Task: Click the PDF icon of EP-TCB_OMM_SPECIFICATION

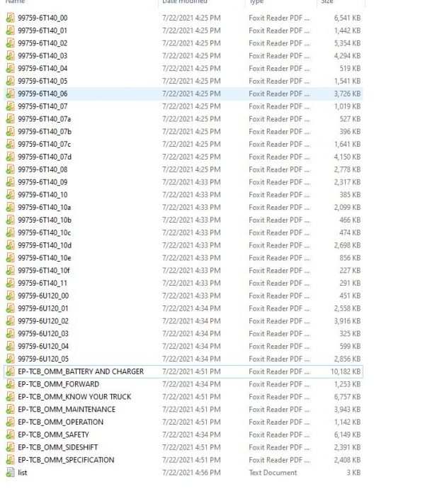Action: coord(11,460)
